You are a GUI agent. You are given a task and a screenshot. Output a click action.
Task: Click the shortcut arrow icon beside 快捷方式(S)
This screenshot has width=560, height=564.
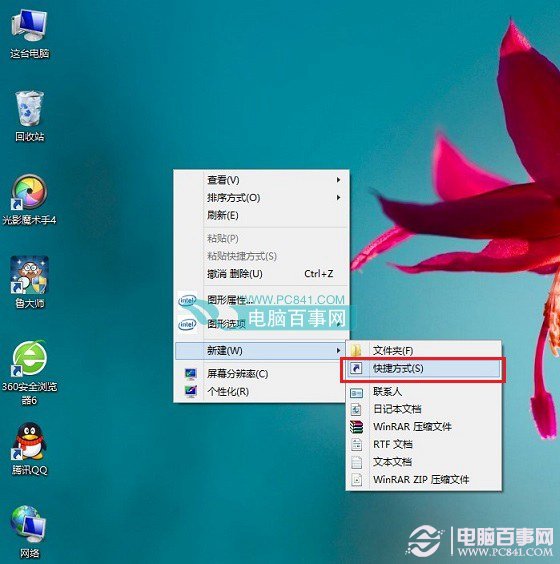click(356, 368)
